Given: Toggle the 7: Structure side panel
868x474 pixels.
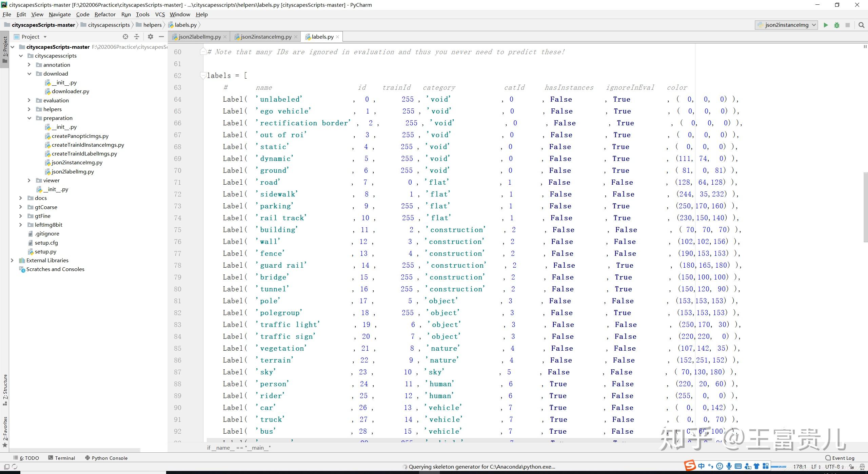Looking at the screenshot, I should pos(5,389).
